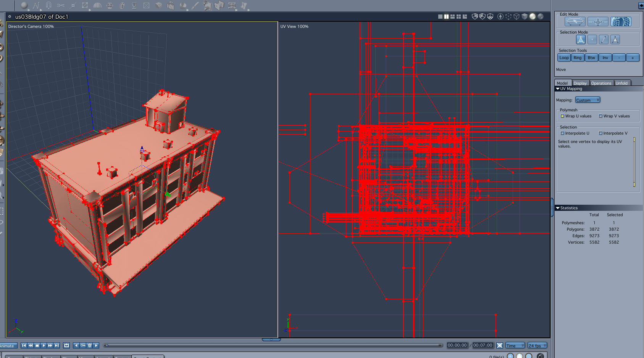The height and width of the screenshot is (358, 644).
Task: Collapse the Statistics section
Action: [558, 208]
